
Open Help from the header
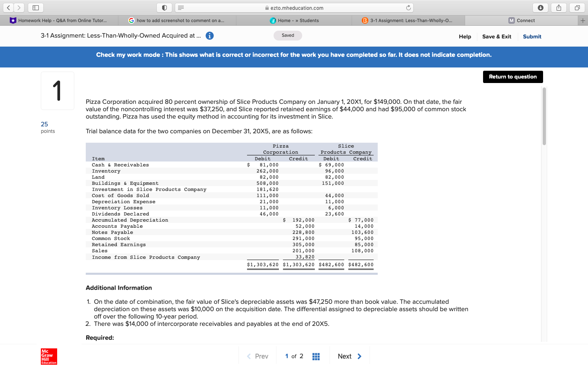click(465, 36)
